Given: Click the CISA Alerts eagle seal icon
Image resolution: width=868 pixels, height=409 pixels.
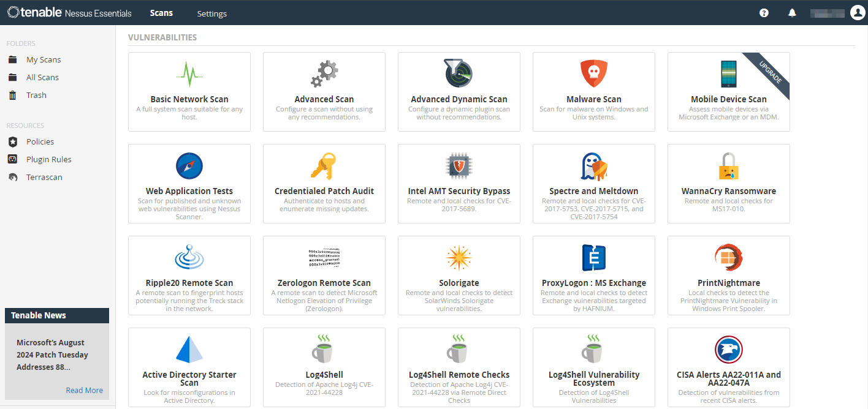Looking at the screenshot, I should pos(729,350).
